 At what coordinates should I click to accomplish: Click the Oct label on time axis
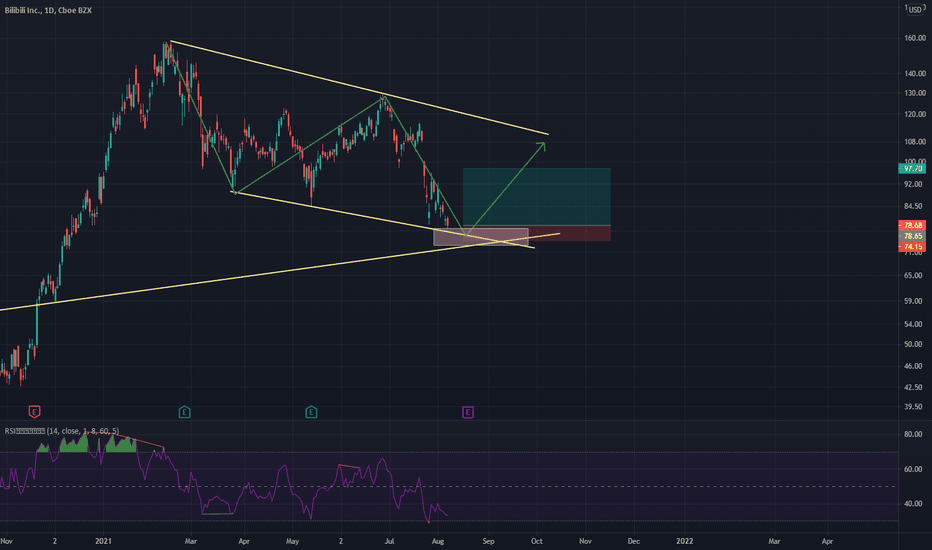pos(537,541)
